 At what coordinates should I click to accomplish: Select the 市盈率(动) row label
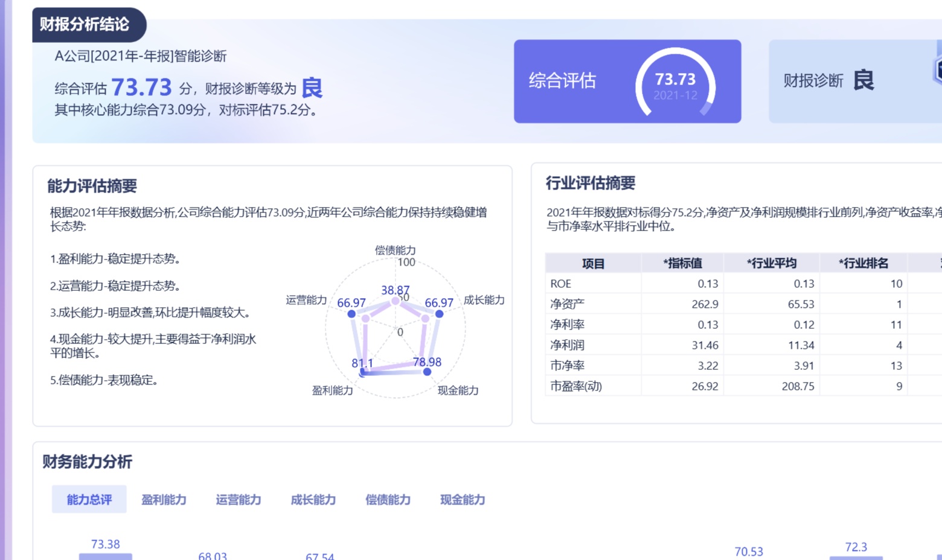tap(576, 386)
